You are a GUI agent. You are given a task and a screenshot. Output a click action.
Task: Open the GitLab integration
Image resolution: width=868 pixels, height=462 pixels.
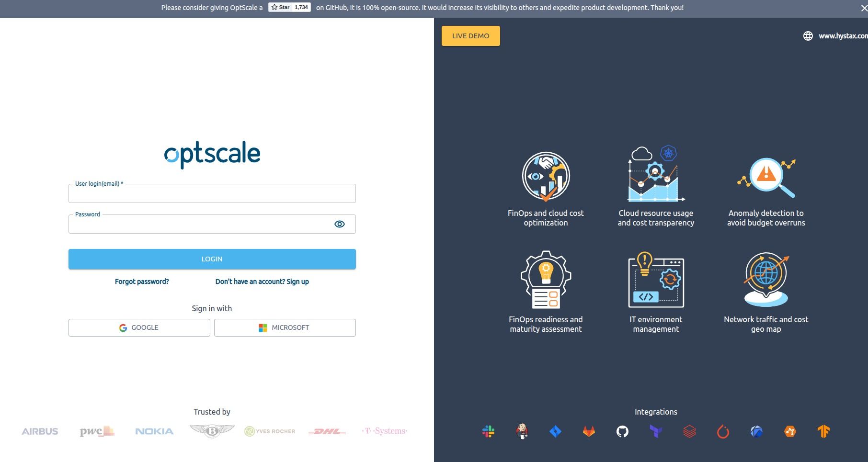588,431
